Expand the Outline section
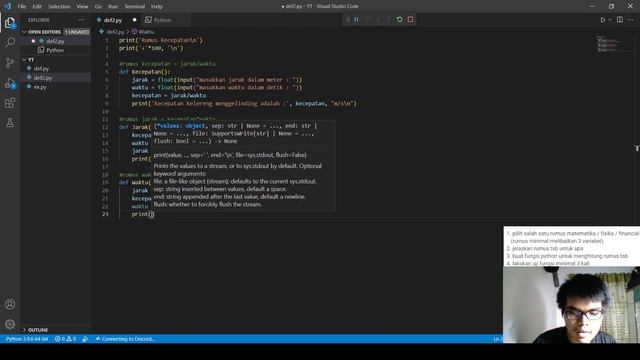The image size is (640, 360). [x=24, y=330]
